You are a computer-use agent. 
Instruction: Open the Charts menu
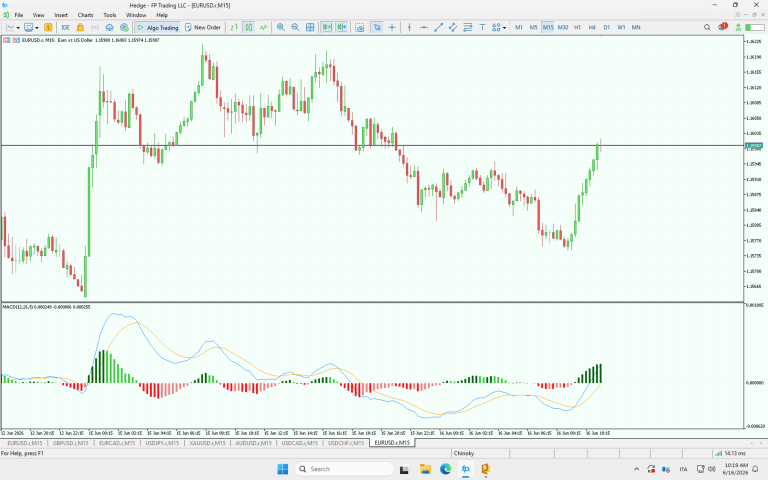[x=85, y=15]
